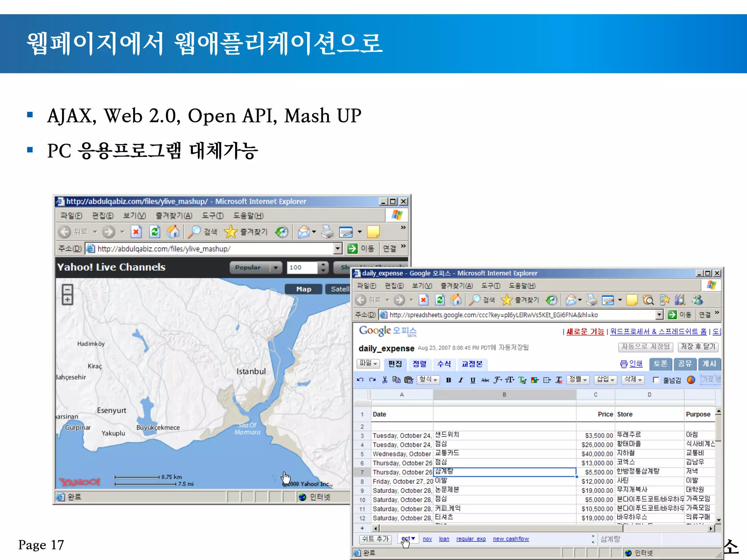Image resolution: width=747 pixels, height=560 pixels.
Task: Click the scissors Cut icon
Action: click(x=384, y=380)
